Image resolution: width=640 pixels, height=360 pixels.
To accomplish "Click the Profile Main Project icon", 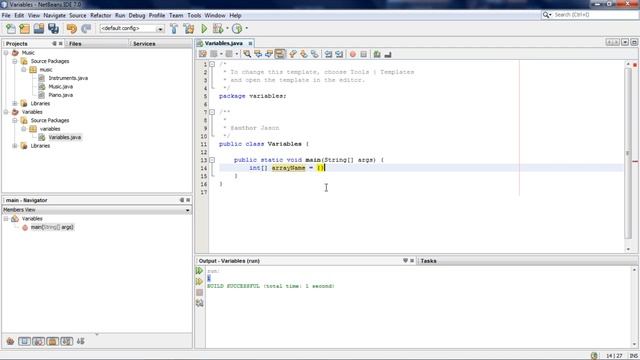I will tap(237, 29).
